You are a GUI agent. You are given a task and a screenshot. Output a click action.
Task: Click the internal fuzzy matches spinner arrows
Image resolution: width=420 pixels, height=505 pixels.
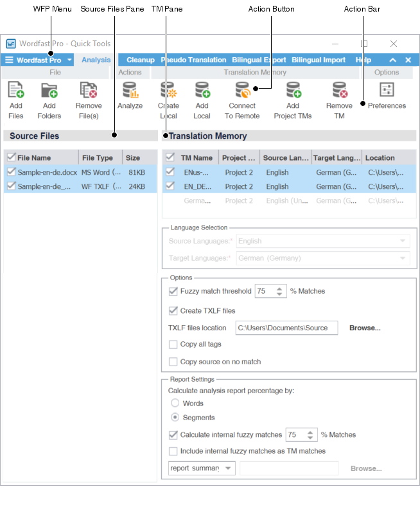click(x=310, y=435)
